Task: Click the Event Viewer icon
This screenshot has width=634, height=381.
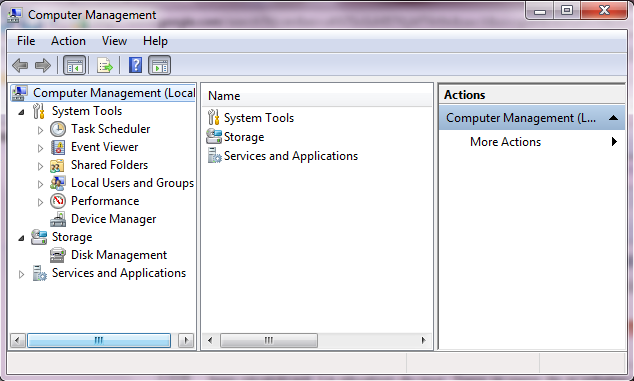Action: coord(58,147)
